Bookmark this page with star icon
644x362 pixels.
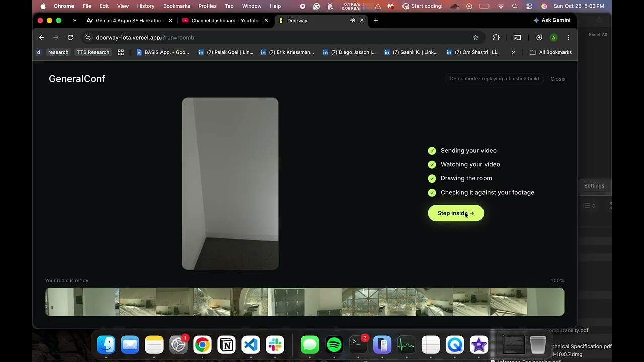[475, 37]
